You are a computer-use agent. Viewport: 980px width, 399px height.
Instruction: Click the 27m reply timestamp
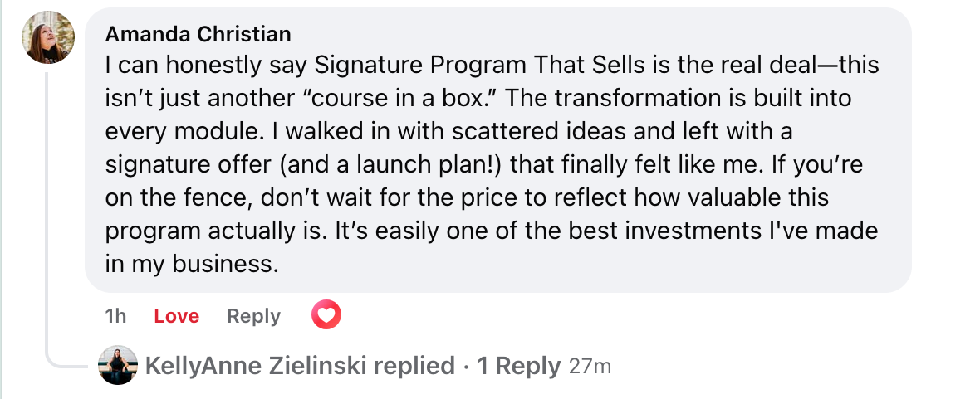[590, 366]
